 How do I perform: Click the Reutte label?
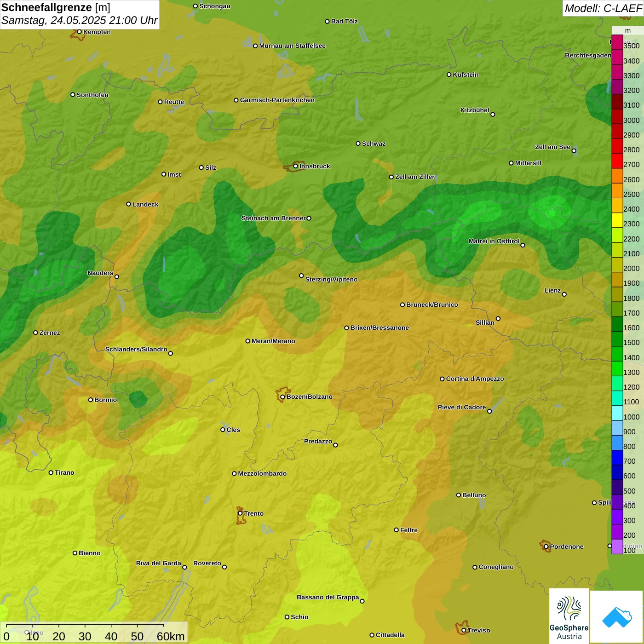pos(174,102)
